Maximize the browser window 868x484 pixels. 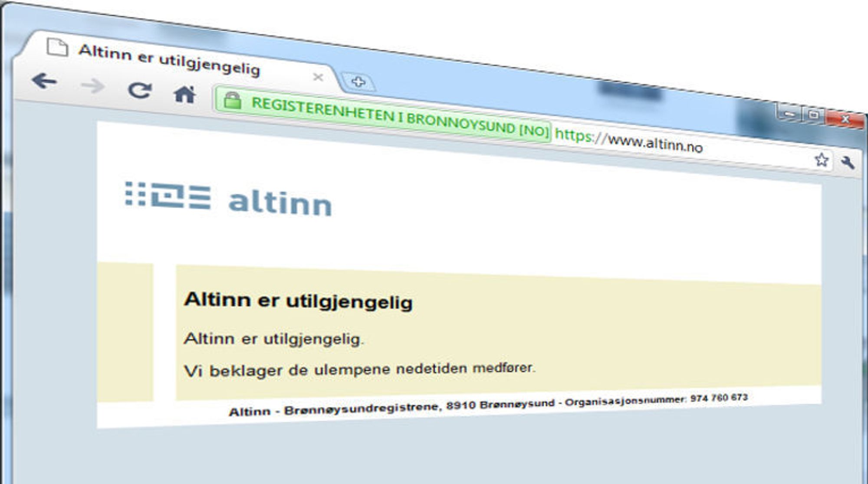(813, 115)
